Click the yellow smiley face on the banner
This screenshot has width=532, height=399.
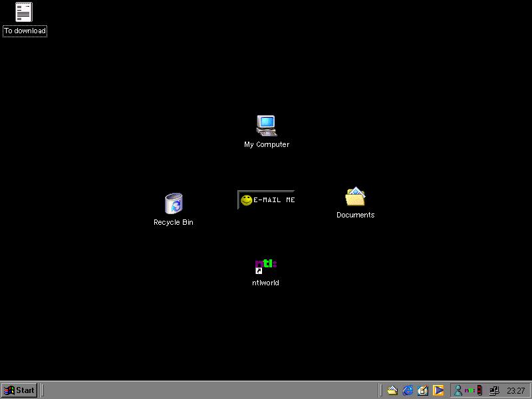point(246,200)
